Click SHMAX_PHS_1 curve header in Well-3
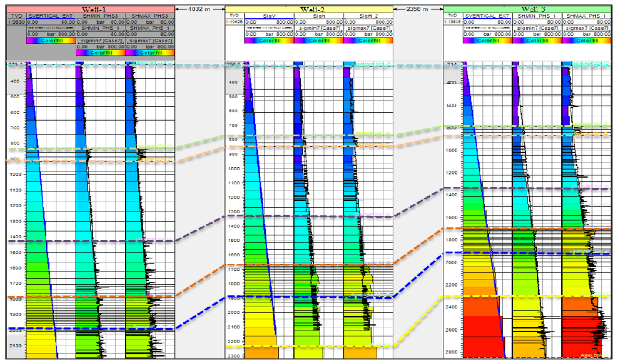Screen dimensions: 618x364 (586, 16)
